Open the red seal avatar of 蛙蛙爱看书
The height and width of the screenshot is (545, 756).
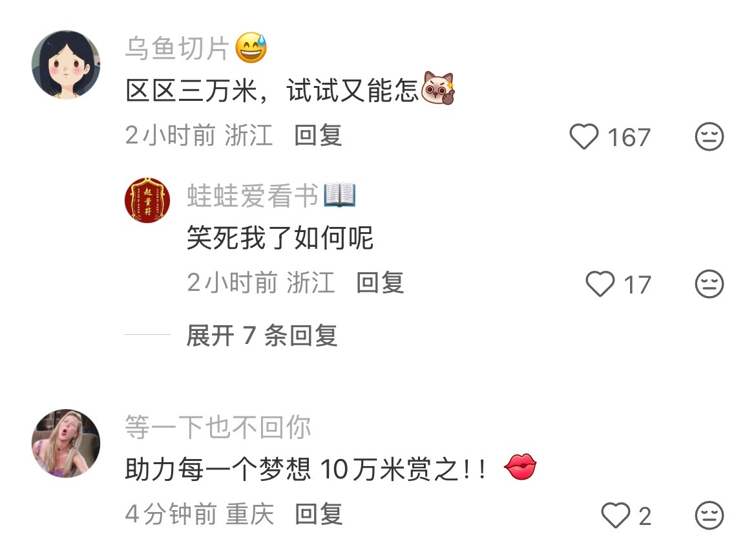[x=147, y=200]
